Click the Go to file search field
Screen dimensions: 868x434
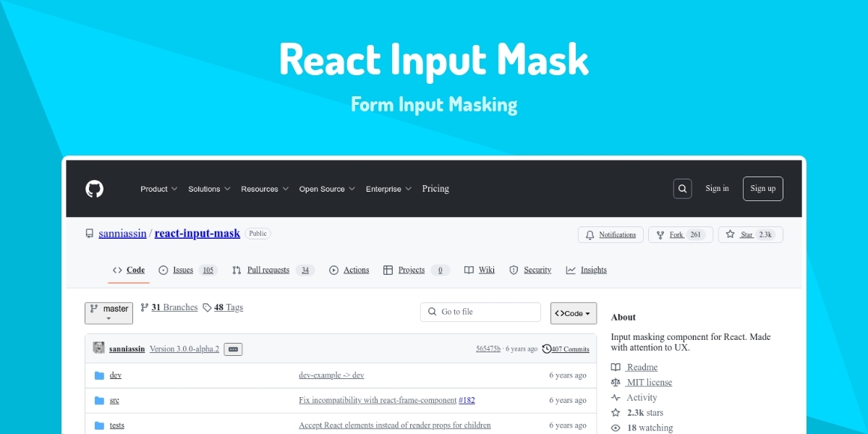pyautogui.click(x=480, y=312)
